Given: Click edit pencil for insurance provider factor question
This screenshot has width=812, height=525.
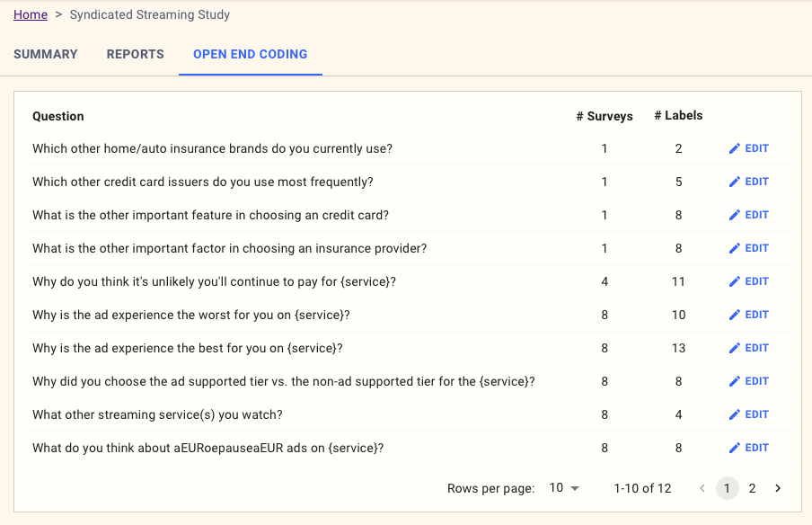Looking at the screenshot, I should point(735,248).
